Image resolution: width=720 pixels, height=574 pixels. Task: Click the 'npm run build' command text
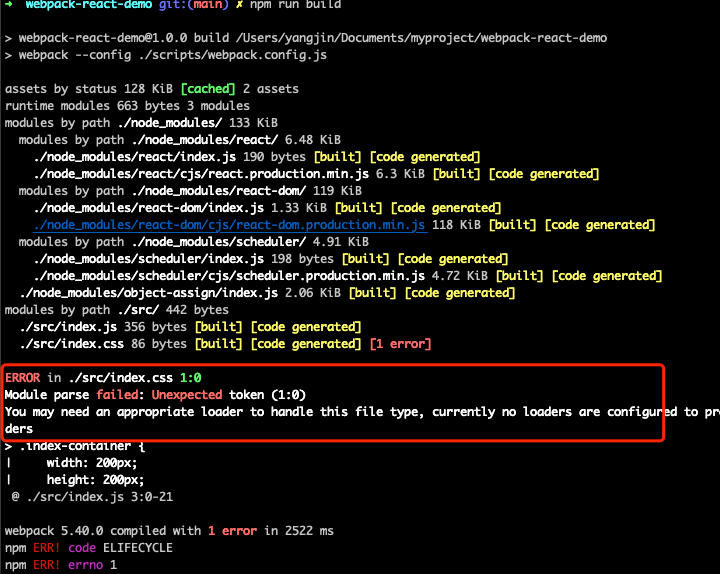pyautogui.click(x=295, y=5)
